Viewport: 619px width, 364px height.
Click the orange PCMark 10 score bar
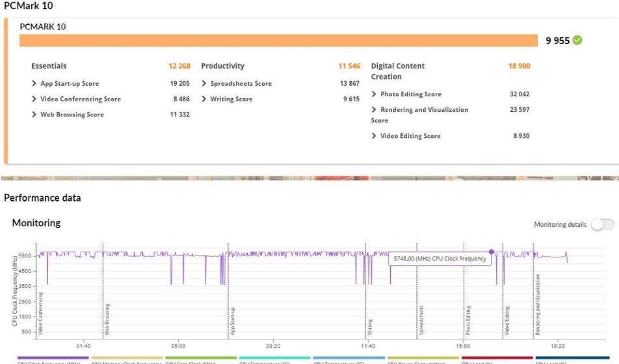(278, 40)
